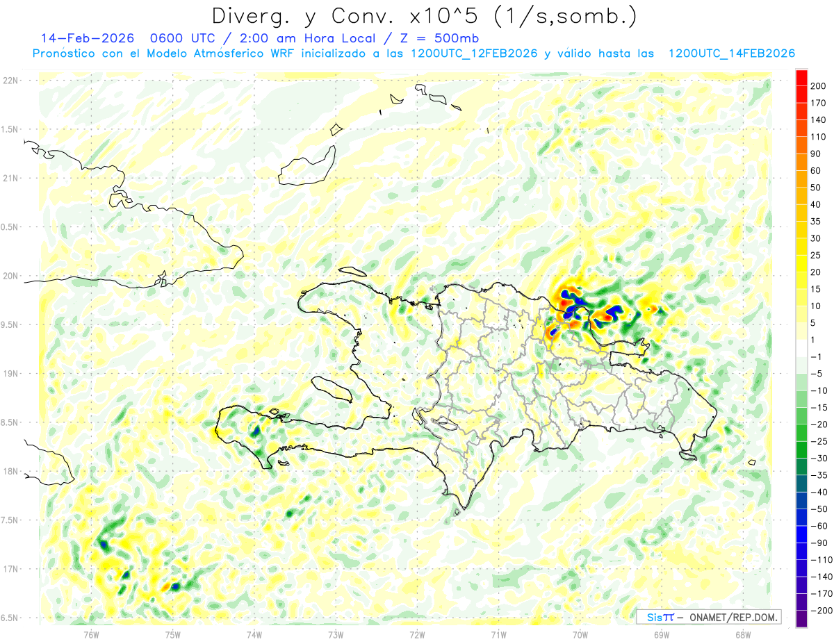Click the bright blue colorbar segment between -60 and -90
Screen dimensions: 834x644
point(802,534)
